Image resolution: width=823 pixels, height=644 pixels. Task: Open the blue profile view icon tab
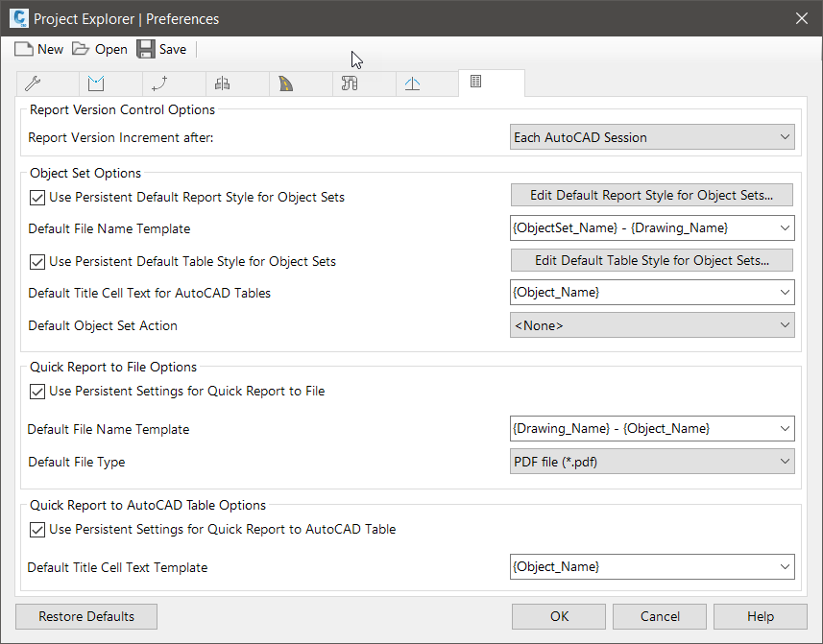(95, 83)
